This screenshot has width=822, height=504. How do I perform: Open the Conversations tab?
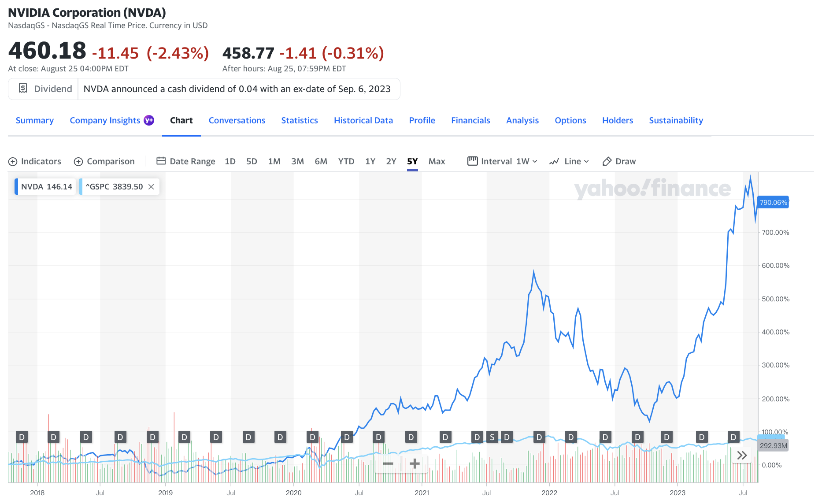[x=237, y=120]
